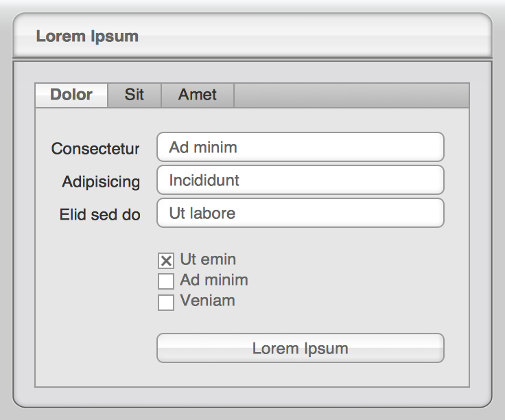The height and width of the screenshot is (420, 505).
Task: Open the Sit tab
Action: click(134, 95)
